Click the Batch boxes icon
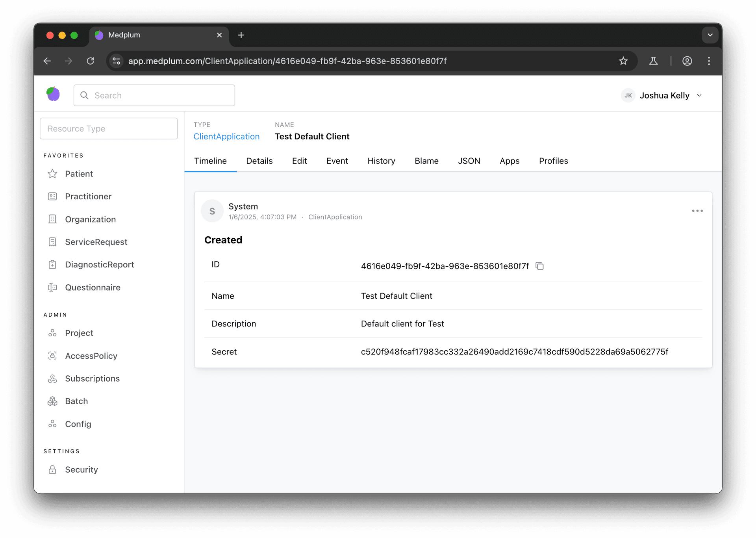The height and width of the screenshot is (538, 756). pos(52,401)
